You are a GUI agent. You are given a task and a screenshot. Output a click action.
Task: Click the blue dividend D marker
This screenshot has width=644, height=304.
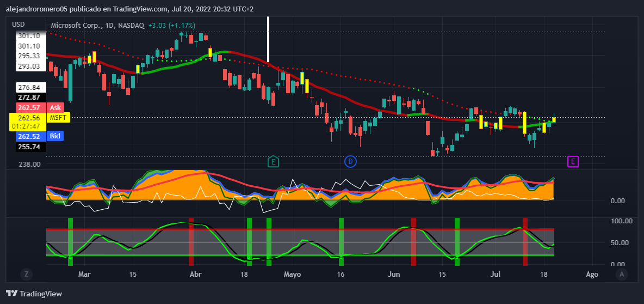coord(350,162)
